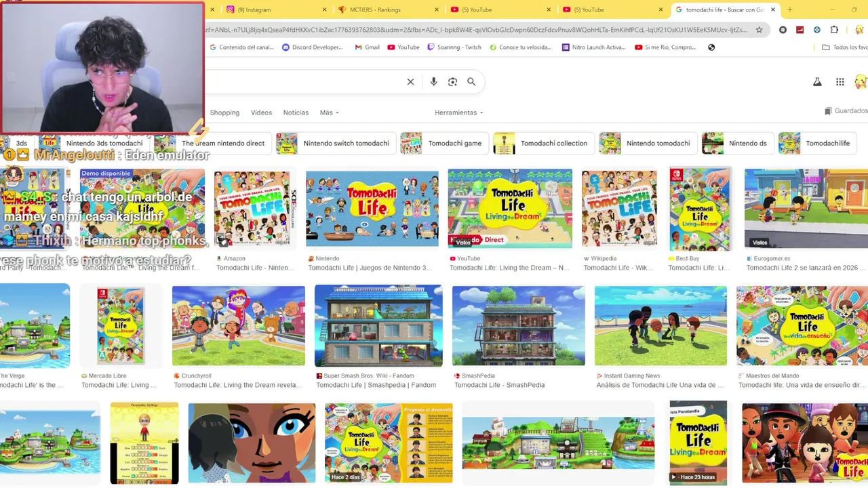Bookmark this page with star icon
The height and width of the screenshot is (488, 868).
pyautogui.click(x=759, y=30)
